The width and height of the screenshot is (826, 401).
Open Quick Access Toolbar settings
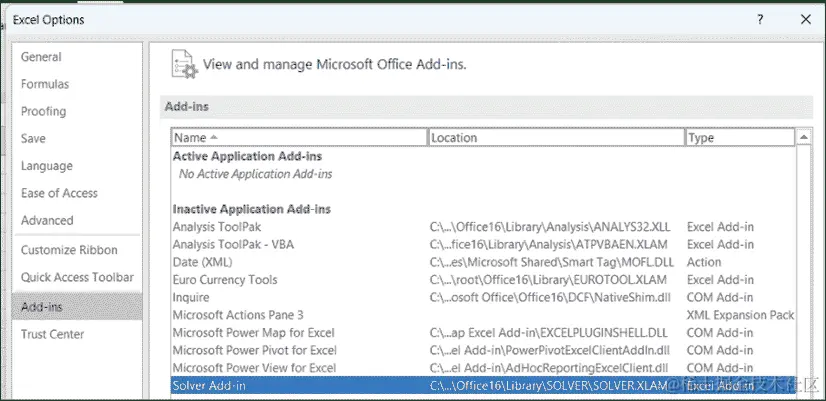point(77,277)
